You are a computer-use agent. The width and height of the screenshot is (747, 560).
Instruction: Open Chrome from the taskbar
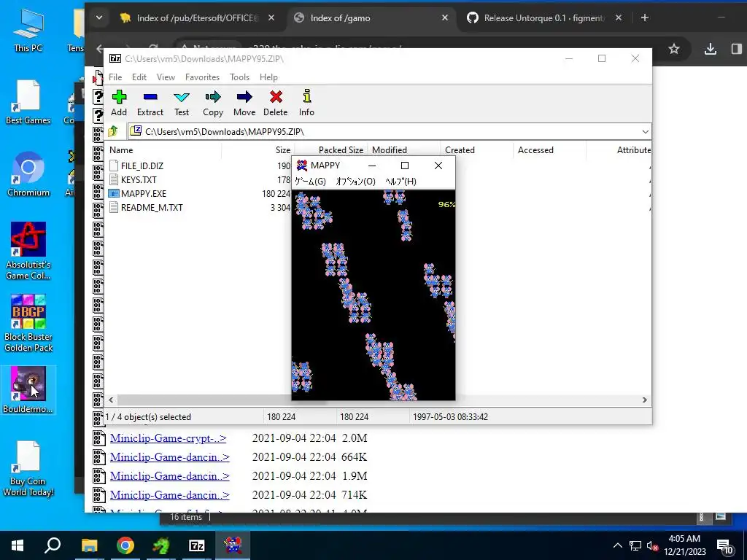tap(125, 545)
